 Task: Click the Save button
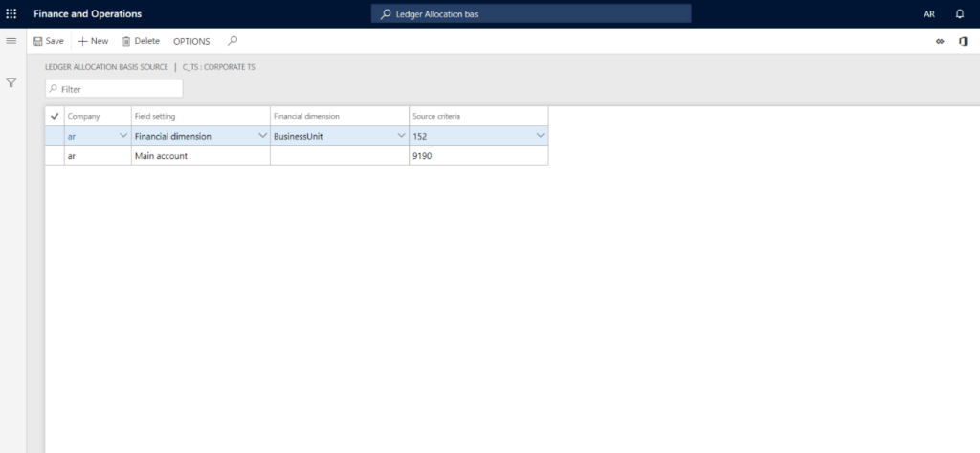coord(49,41)
